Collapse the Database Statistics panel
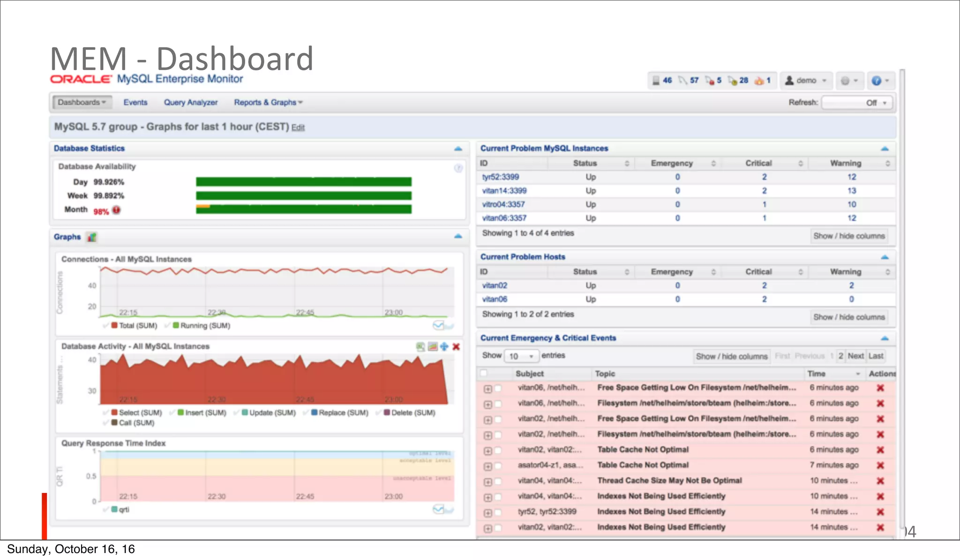The height and width of the screenshot is (560, 960). 458,149
